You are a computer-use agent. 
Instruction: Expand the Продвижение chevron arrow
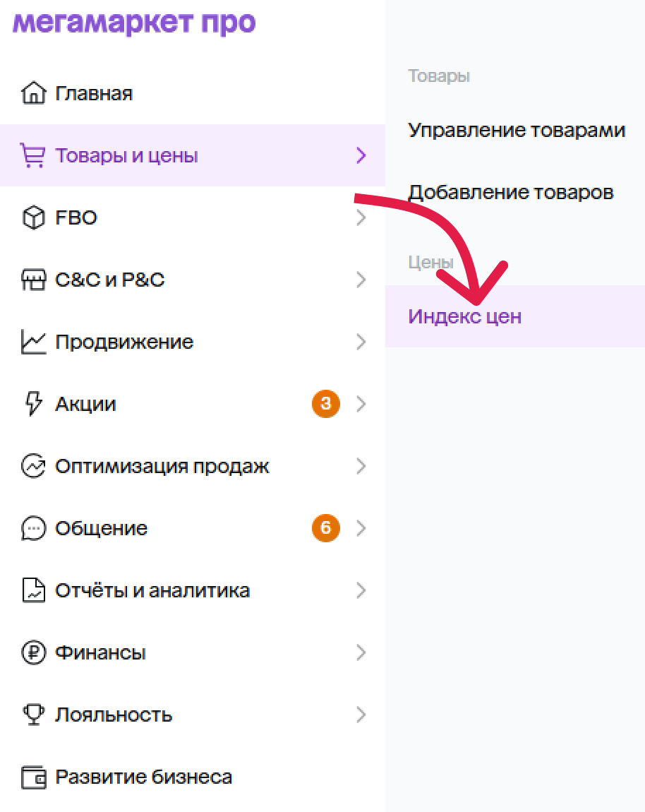pos(361,342)
